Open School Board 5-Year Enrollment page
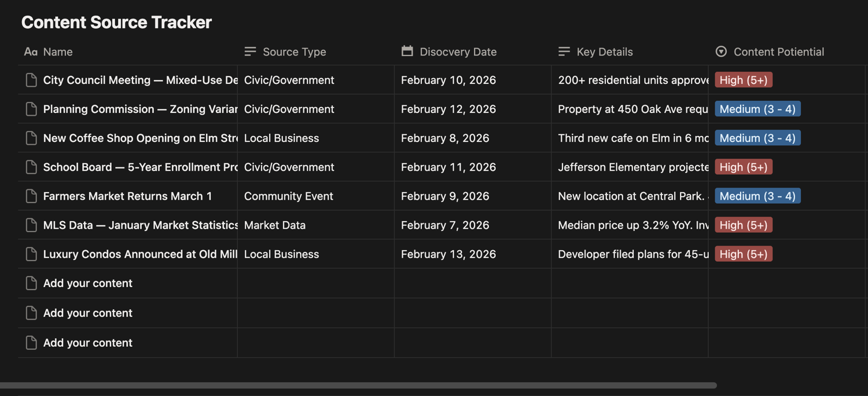 [x=140, y=167]
